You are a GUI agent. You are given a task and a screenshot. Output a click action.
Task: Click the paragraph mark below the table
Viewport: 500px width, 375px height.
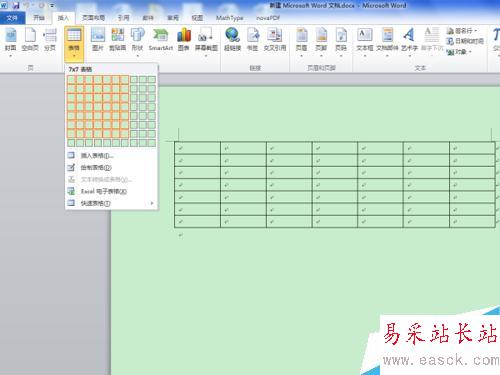click(181, 235)
